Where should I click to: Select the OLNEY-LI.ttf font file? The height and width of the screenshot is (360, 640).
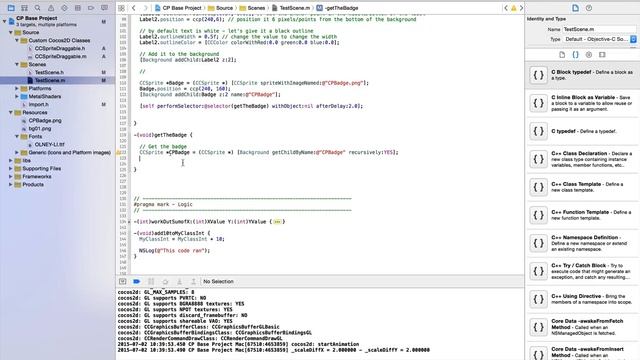(49, 144)
